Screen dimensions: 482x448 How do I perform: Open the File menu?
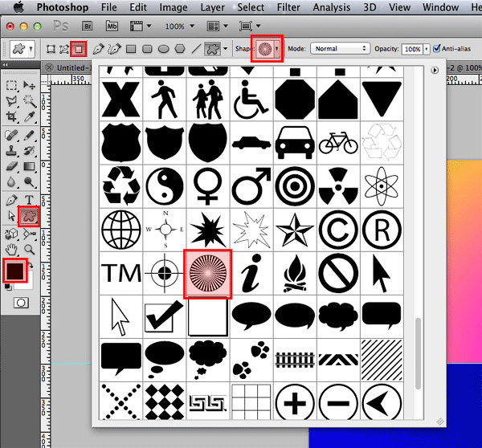click(x=108, y=7)
